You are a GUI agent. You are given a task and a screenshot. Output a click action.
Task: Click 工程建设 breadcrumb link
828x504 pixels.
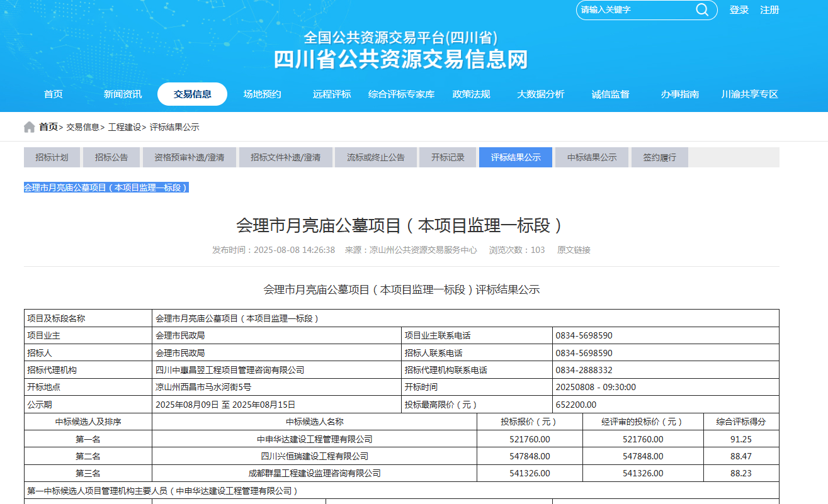coord(125,127)
